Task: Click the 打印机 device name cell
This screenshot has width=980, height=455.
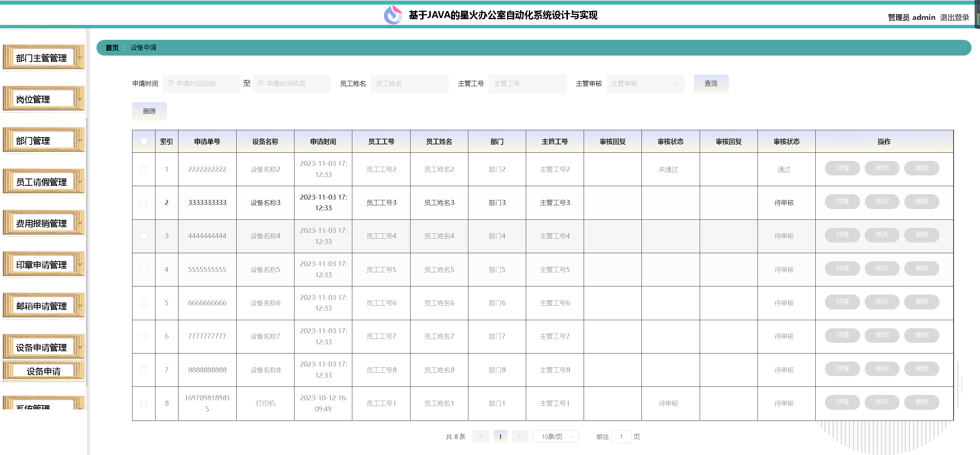Action: click(x=265, y=403)
